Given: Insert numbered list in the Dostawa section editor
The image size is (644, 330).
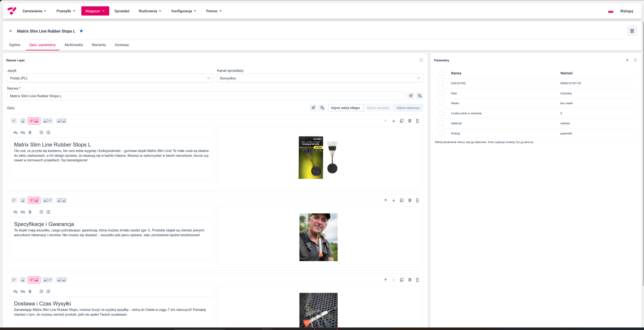Looking at the screenshot, I should coord(48,292).
